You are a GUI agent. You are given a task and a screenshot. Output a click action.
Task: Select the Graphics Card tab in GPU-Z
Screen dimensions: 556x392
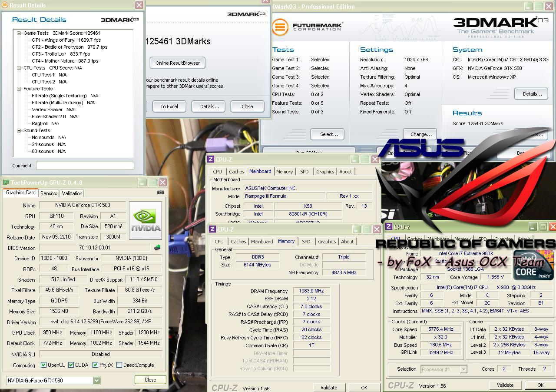(21, 193)
